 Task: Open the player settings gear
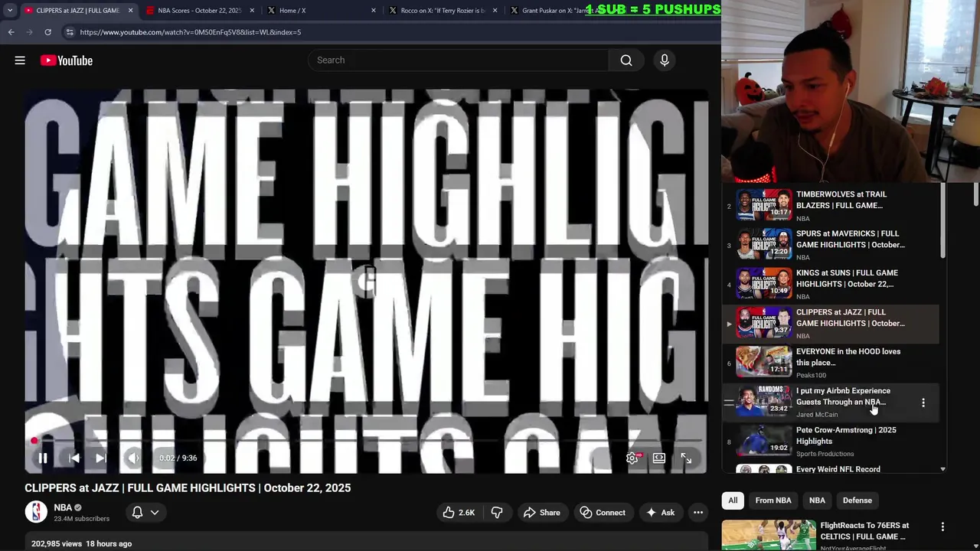(x=632, y=458)
